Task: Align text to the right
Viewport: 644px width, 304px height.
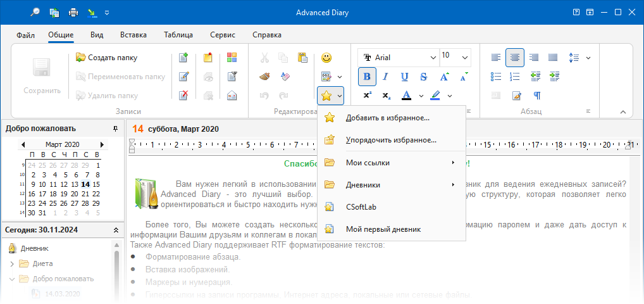Action: (x=534, y=58)
